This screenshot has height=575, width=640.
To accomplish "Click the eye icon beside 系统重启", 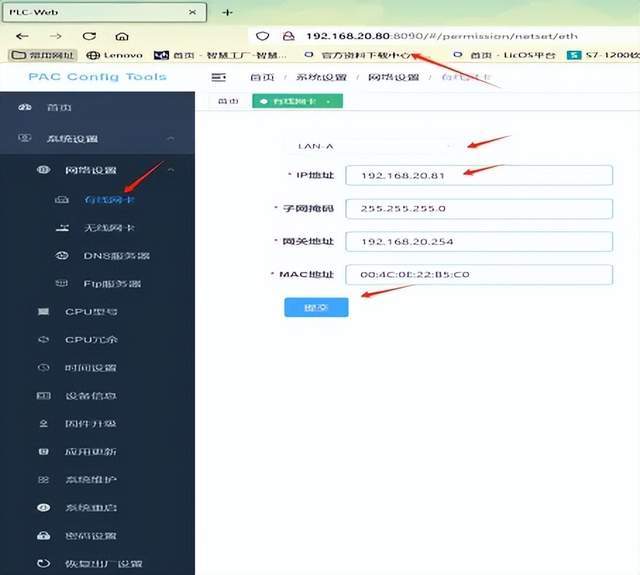I will [43, 507].
